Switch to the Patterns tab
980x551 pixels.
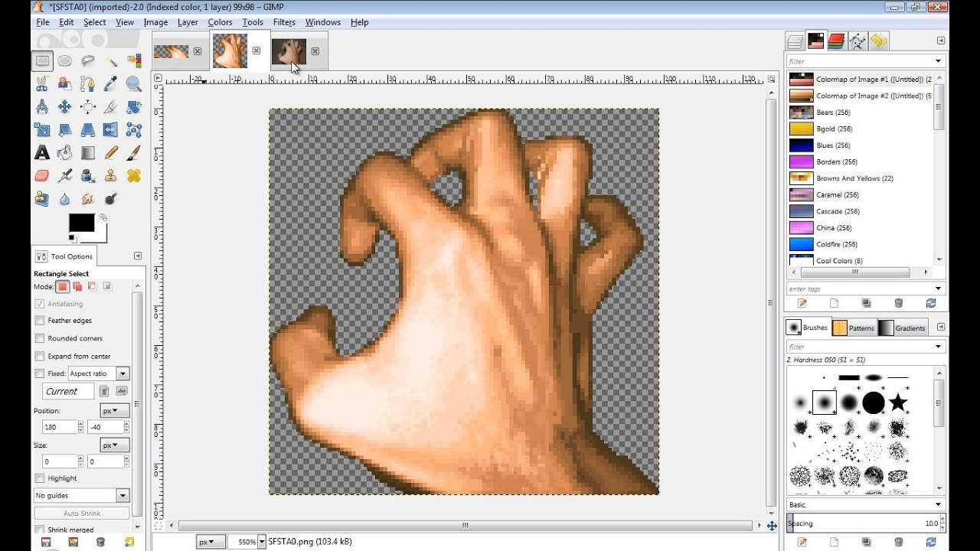point(854,328)
